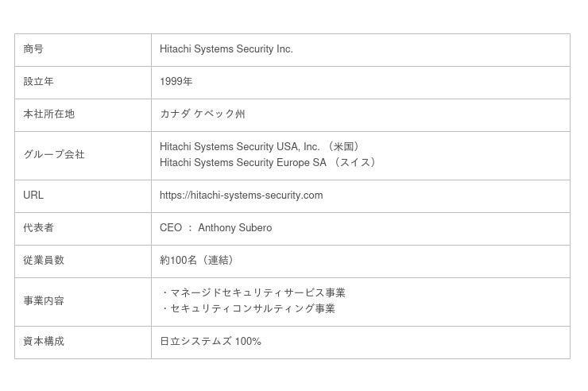Click the Hitachi Systems Security Inc. company name
Image resolution: width=588 pixels, height=391 pixels.
tap(226, 49)
